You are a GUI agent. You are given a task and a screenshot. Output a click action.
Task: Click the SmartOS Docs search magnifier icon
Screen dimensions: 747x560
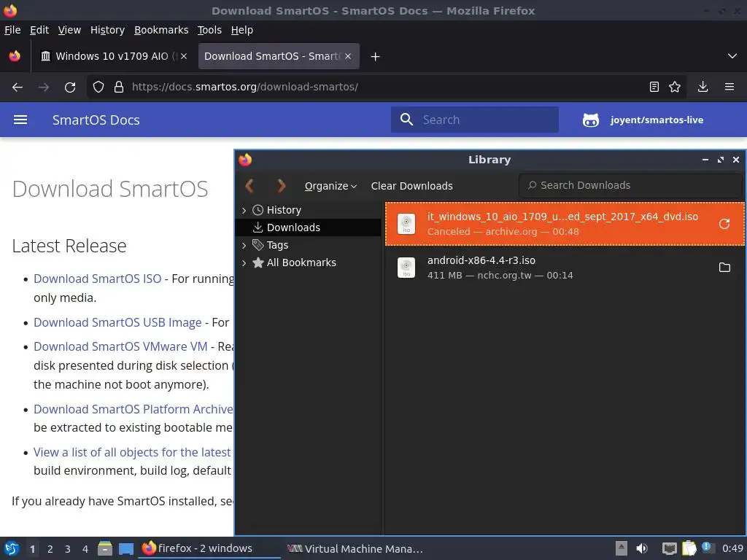tap(406, 120)
